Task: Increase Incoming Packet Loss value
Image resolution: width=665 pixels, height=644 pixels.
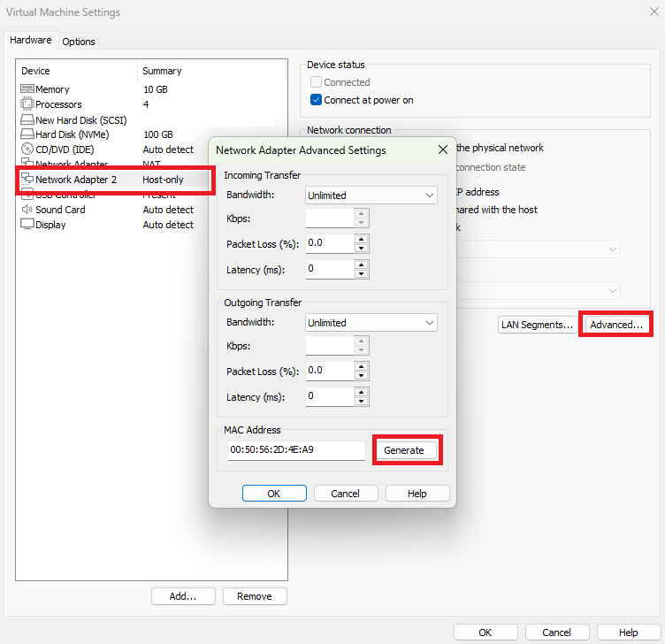Action: [362, 239]
